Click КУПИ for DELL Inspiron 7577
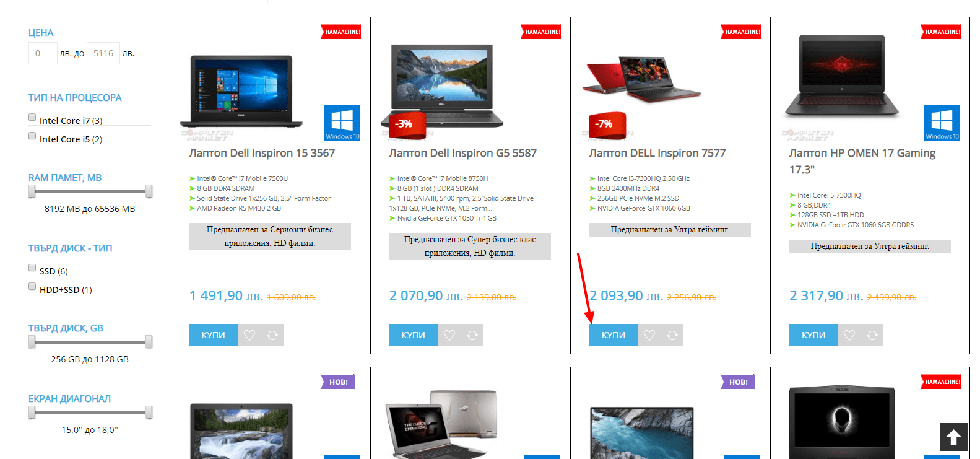 point(614,335)
